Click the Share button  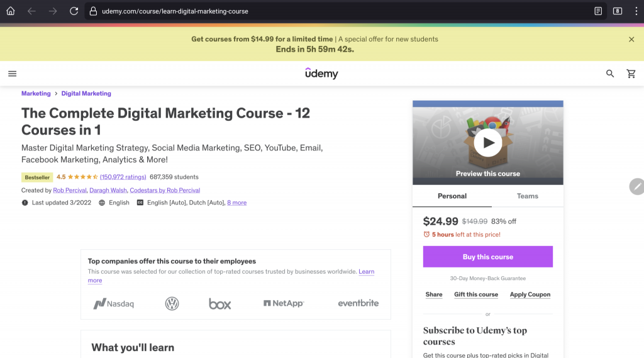[x=434, y=294]
